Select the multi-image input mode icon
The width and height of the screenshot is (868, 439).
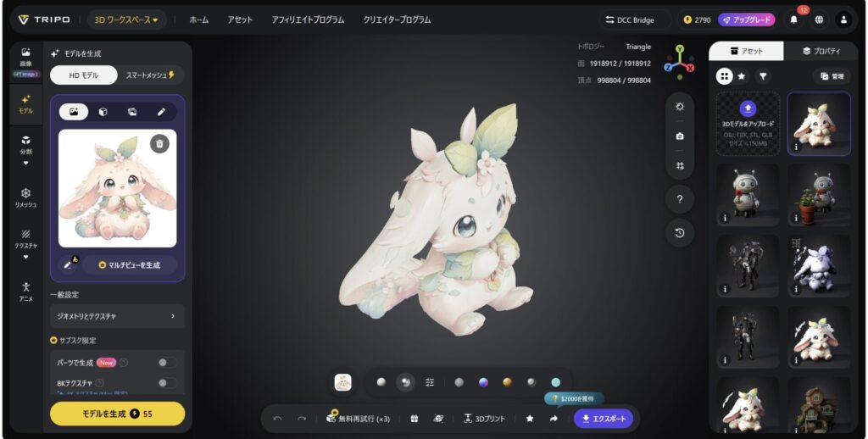tap(131, 112)
